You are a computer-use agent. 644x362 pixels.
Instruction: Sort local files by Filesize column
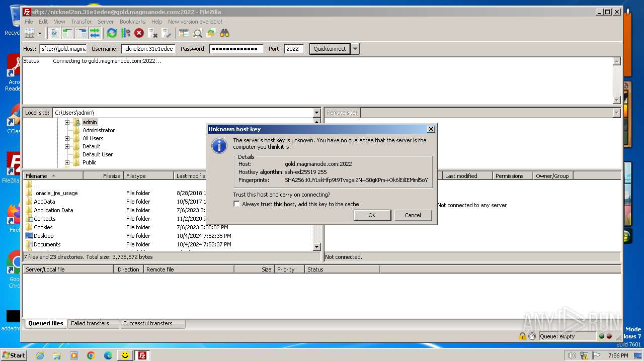(x=104, y=176)
